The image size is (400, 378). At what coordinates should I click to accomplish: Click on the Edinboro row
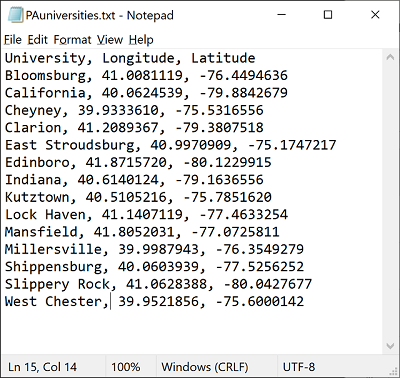pos(138,162)
